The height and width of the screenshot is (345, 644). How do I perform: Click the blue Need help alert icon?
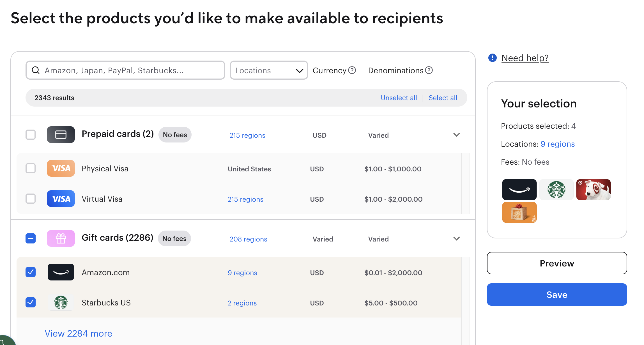point(492,58)
